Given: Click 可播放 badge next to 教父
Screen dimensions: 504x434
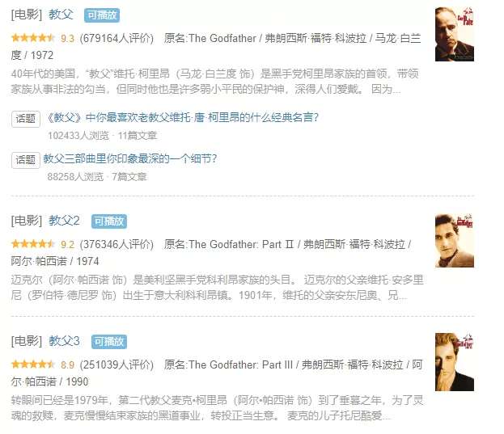Looking at the screenshot, I should point(102,15).
